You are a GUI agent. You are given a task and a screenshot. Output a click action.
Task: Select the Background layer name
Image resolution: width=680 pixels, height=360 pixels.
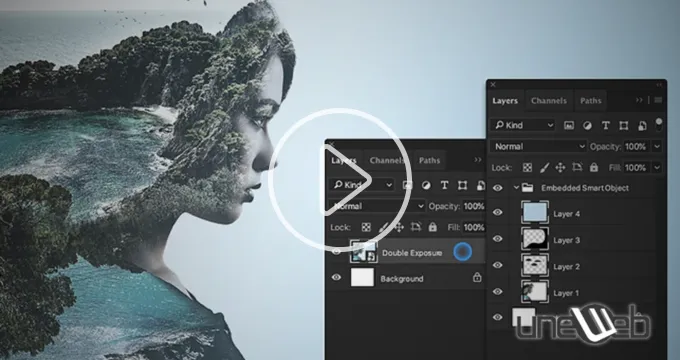click(402, 278)
